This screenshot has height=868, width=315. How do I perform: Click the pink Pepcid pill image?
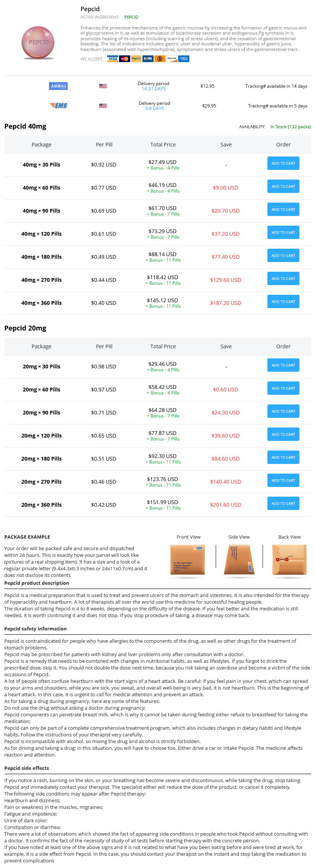pyautogui.click(x=38, y=43)
